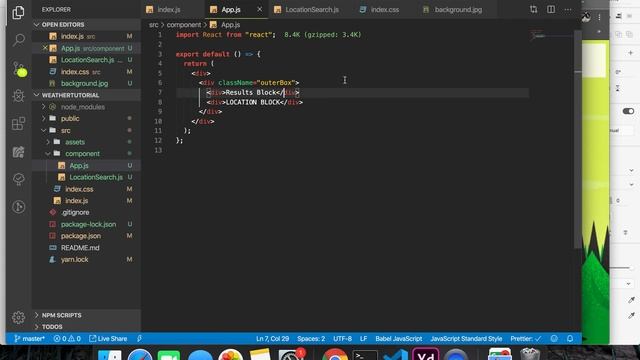Open the Extensions view
640x360 pixels.
tap(18, 124)
